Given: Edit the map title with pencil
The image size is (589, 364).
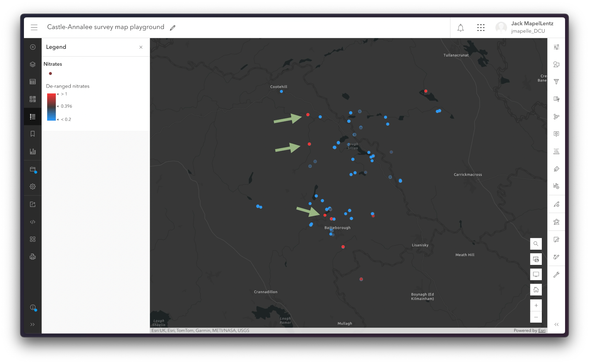Looking at the screenshot, I should (173, 28).
